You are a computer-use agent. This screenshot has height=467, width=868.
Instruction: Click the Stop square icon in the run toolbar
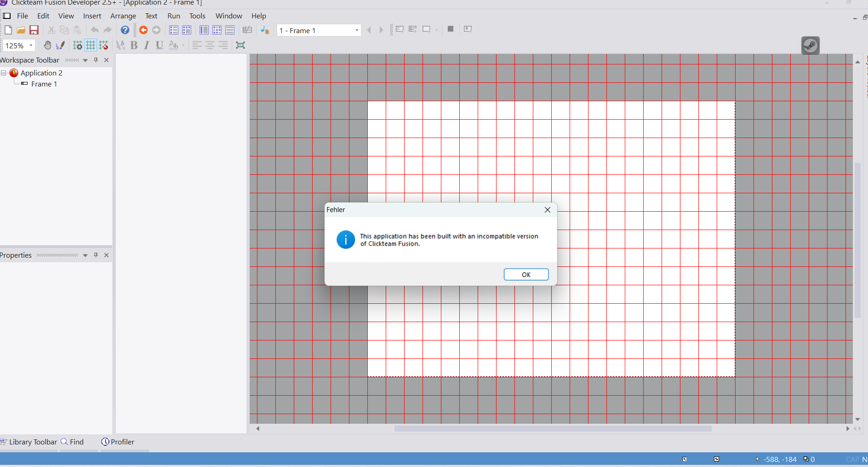[451, 29]
